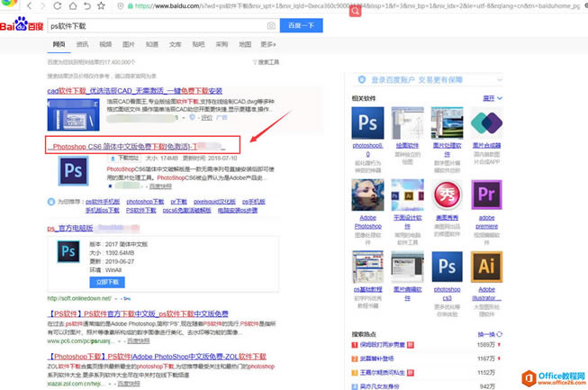Switch to the 地图 tab

[x=245, y=44]
